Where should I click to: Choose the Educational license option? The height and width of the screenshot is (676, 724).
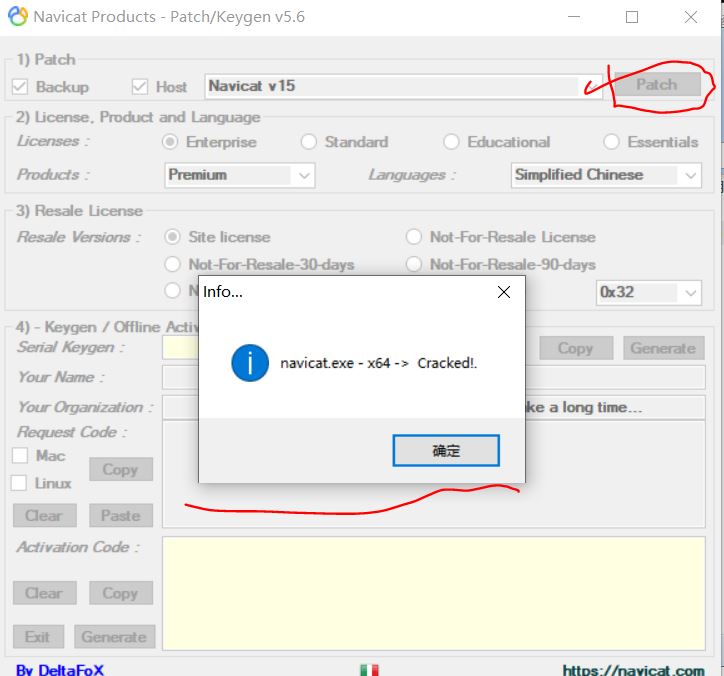coord(451,142)
